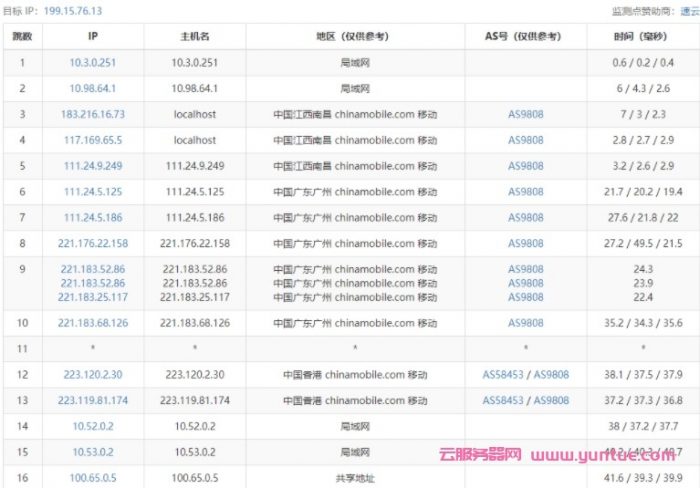
Task: Click IP link 10.98.64.1
Action: point(93,88)
